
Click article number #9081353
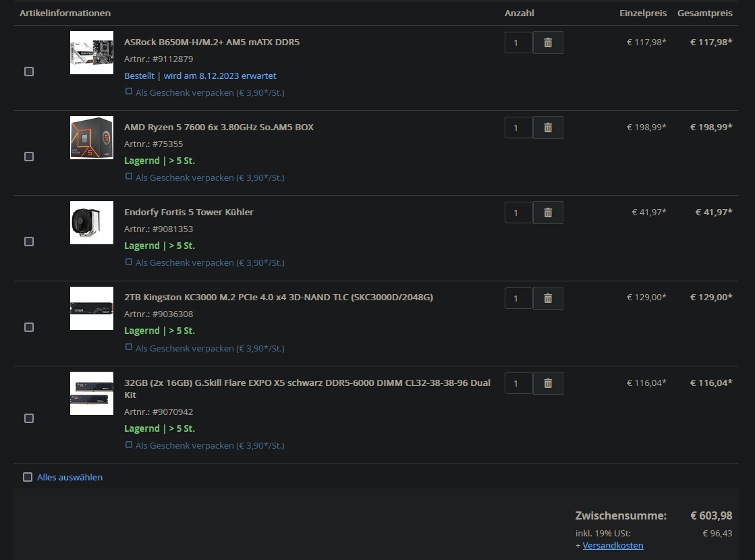(173, 229)
